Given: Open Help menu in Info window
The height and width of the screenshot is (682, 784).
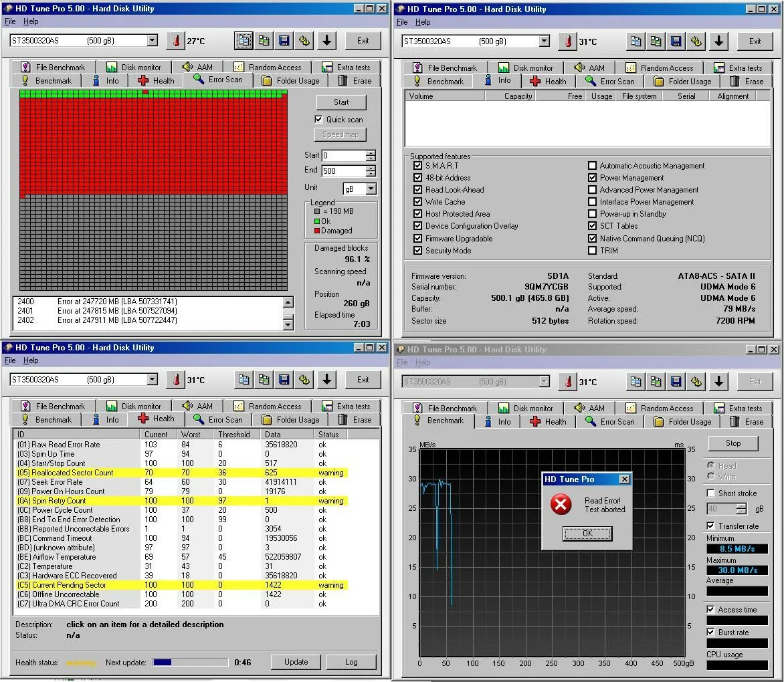Looking at the screenshot, I should pyautogui.click(x=423, y=22).
